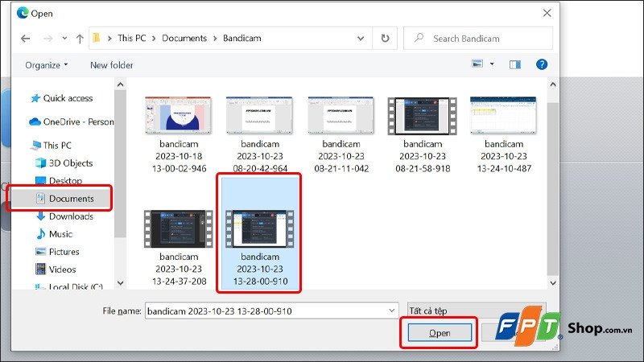Click the Open button
This screenshot has height=362, width=644.
(440, 333)
